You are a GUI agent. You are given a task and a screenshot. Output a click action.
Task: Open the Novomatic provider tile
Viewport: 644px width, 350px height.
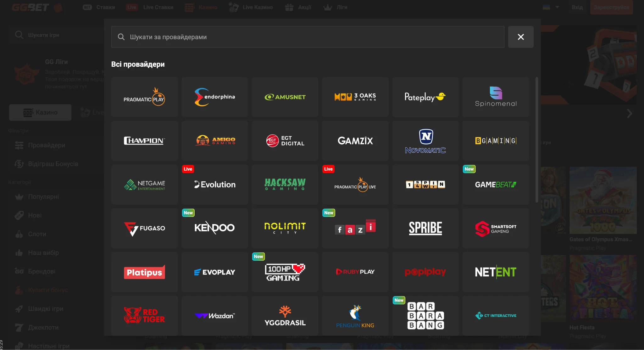[x=425, y=141]
